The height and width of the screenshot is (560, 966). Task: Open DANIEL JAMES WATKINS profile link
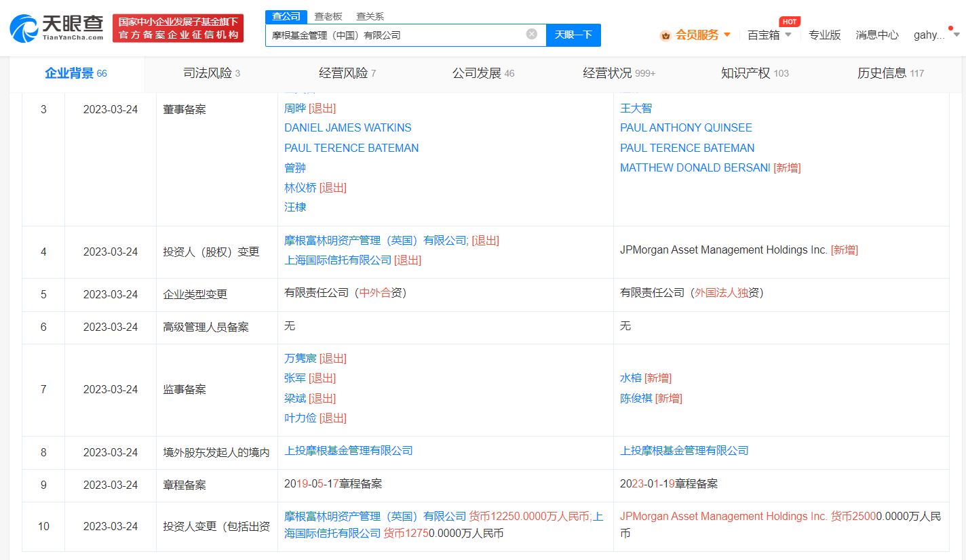pyautogui.click(x=348, y=127)
